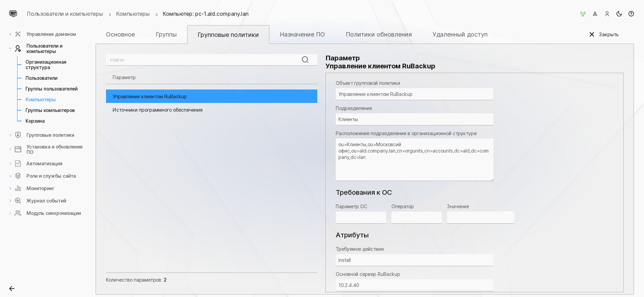Expand the Роли и службы сайта section
Viewport: 644px width, 297px height.
click(x=10, y=176)
